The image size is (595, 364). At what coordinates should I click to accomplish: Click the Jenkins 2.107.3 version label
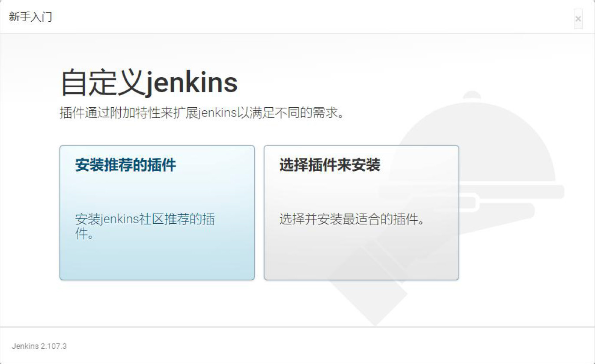coord(39,346)
